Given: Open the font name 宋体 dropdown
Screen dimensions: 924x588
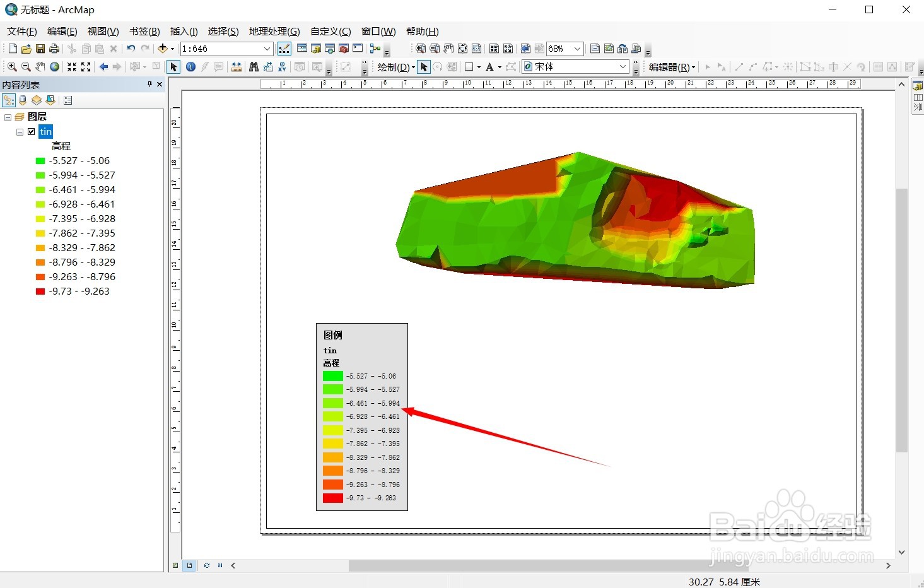Looking at the screenshot, I should click(x=623, y=66).
